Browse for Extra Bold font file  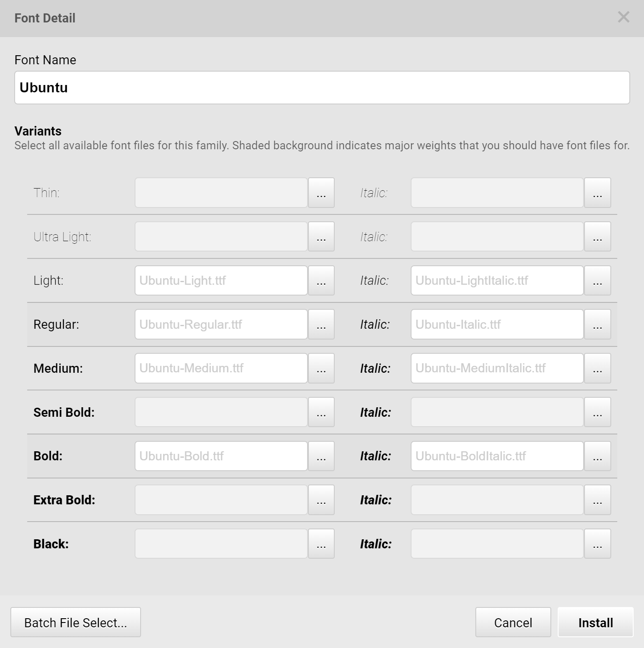[x=321, y=500]
